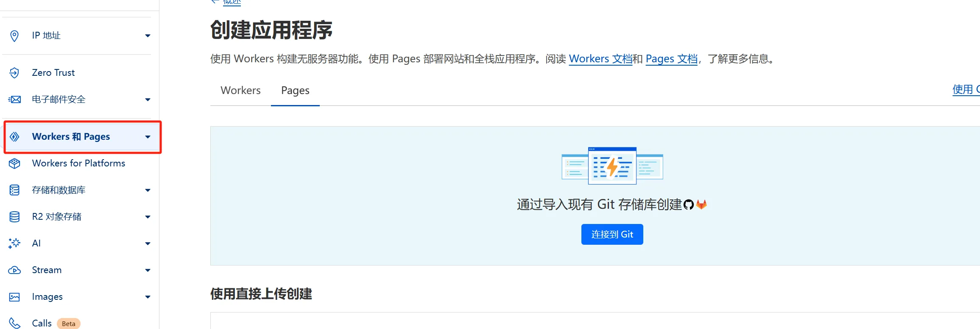Click the R2 对象存储 bucket icon

(x=14, y=217)
